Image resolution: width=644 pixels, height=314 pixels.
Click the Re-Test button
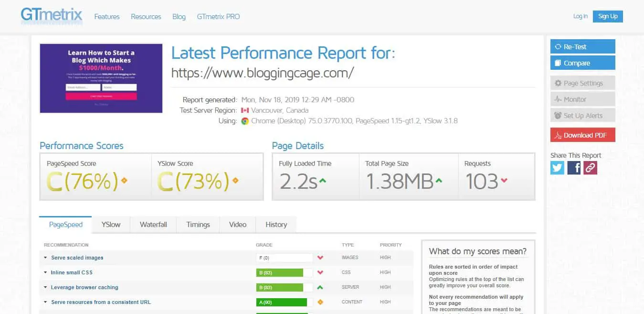pyautogui.click(x=582, y=46)
